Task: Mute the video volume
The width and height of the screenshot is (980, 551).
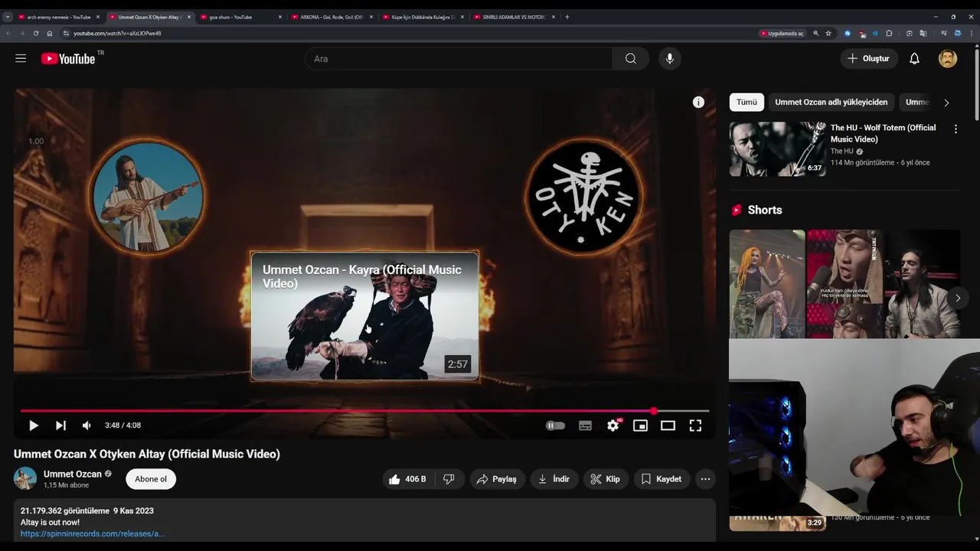Action: click(x=87, y=425)
